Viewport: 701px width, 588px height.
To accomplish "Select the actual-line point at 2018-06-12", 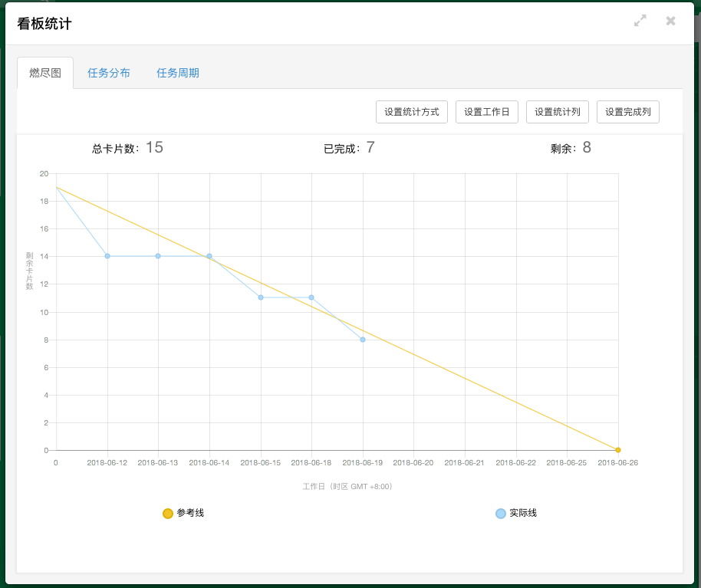I will (107, 256).
